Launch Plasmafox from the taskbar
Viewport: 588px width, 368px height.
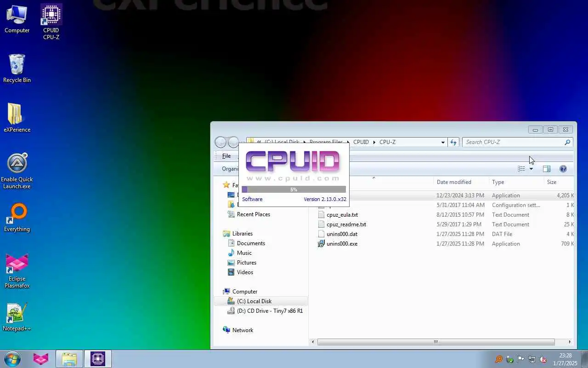pyautogui.click(x=41, y=359)
